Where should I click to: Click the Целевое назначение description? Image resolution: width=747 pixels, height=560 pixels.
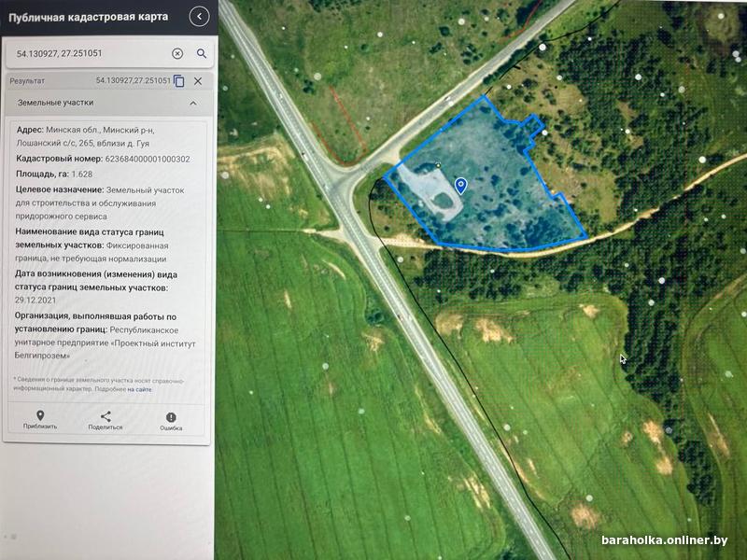pyautogui.click(x=100, y=203)
